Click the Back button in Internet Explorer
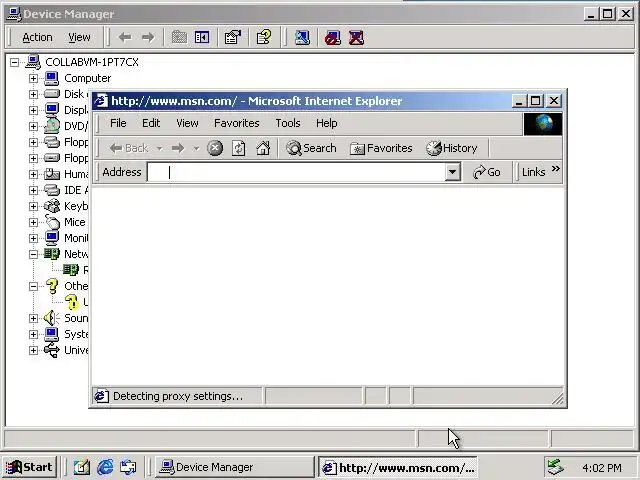 coord(129,148)
